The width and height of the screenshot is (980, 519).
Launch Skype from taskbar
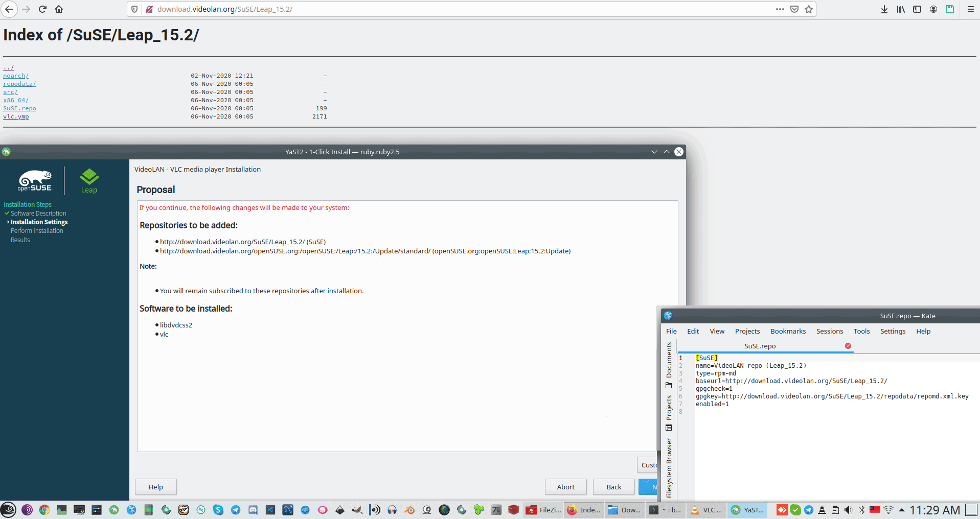[x=218, y=510]
